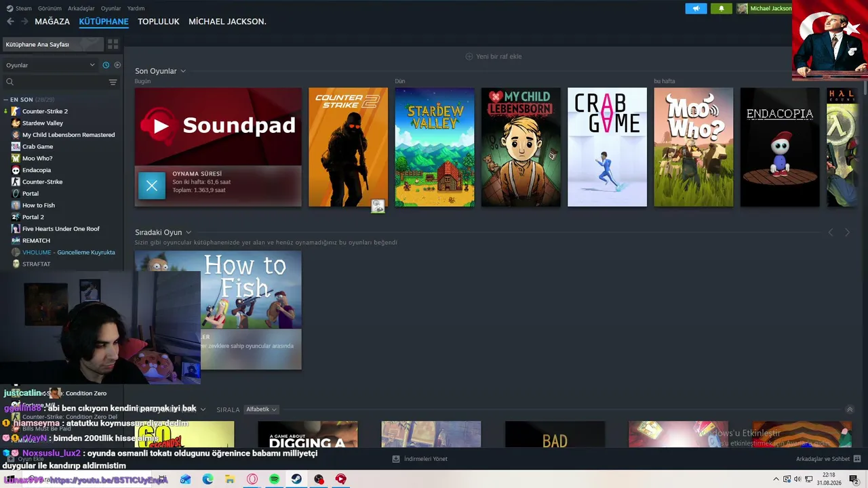
Task: Toggle sort by recent activity clock
Action: 106,65
